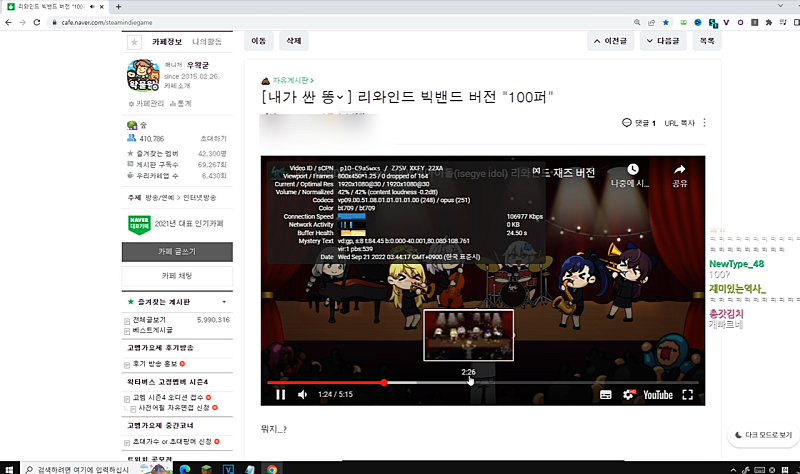Click the 삭제 button
The height and width of the screenshot is (474, 800).
[x=293, y=41]
